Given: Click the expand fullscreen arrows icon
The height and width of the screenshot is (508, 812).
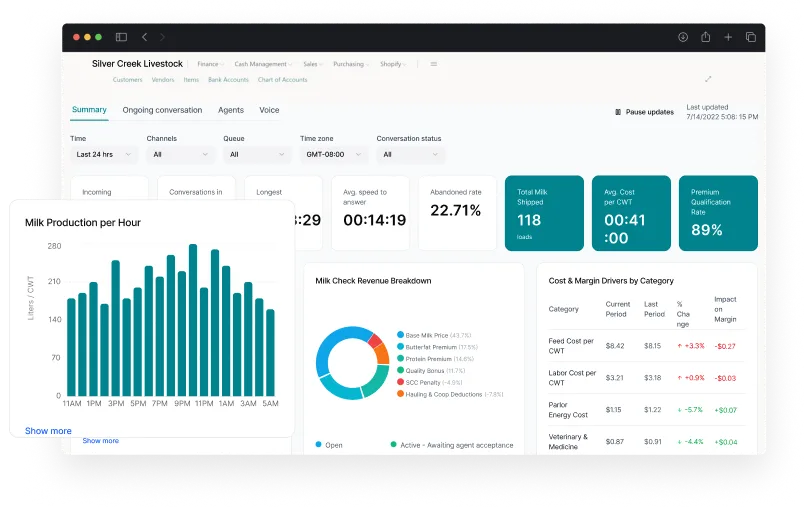Looking at the screenshot, I should tap(708, 79).
